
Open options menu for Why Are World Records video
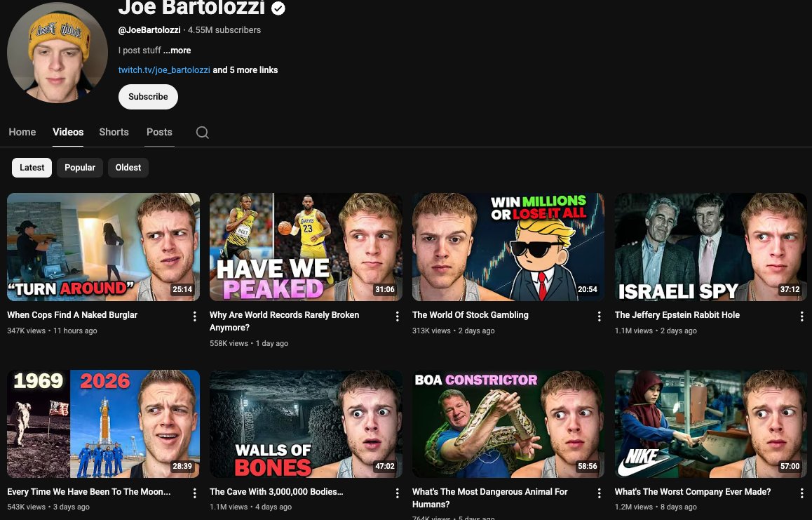tap(397, 316)
